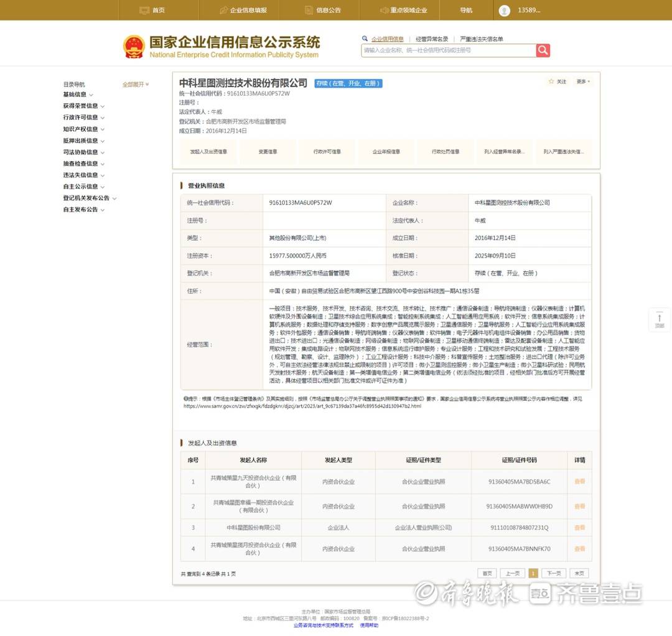Expand 知识产权信息 in sidebar

(x=83, y=129)
